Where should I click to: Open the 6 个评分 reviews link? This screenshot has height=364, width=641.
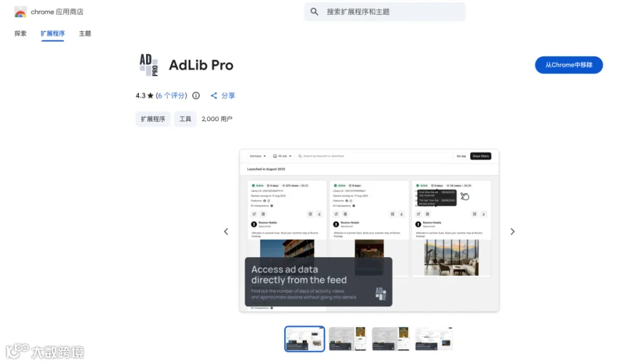[x=171, y=95]
